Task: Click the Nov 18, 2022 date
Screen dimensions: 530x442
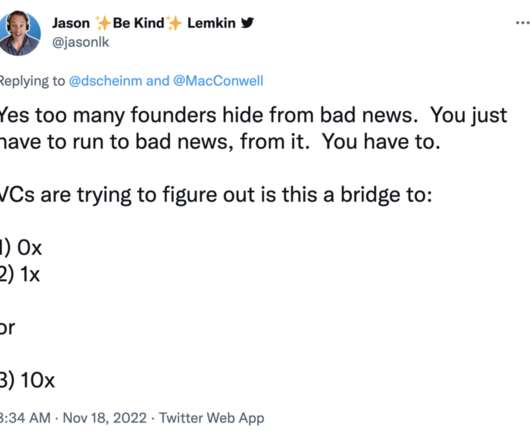Action: [105, 418]
